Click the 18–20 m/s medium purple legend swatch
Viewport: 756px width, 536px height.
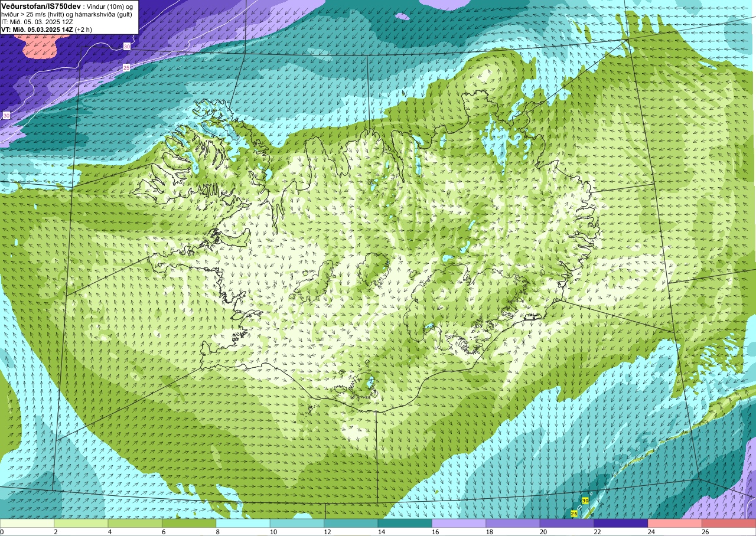click(x=513, y=523)
